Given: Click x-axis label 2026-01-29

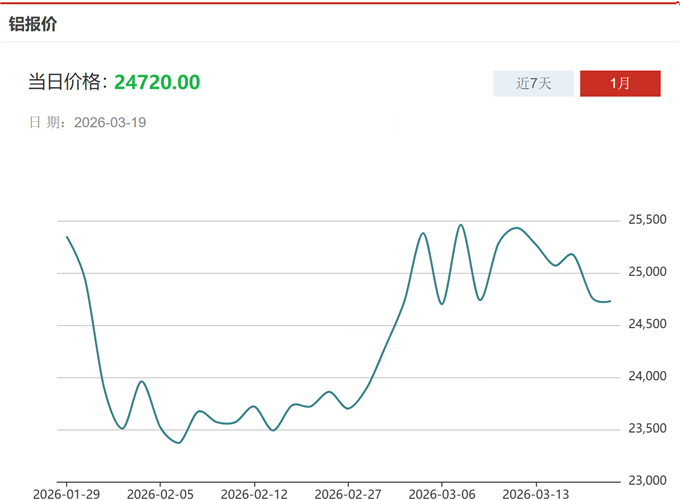Looking at the screenshot, I should (66, 493).
